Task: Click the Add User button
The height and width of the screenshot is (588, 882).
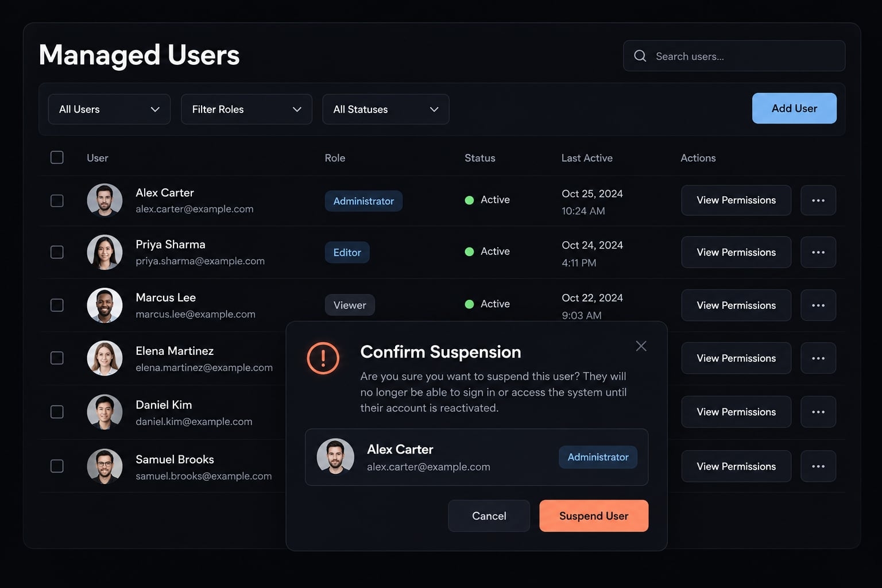Action: [794, 108]
